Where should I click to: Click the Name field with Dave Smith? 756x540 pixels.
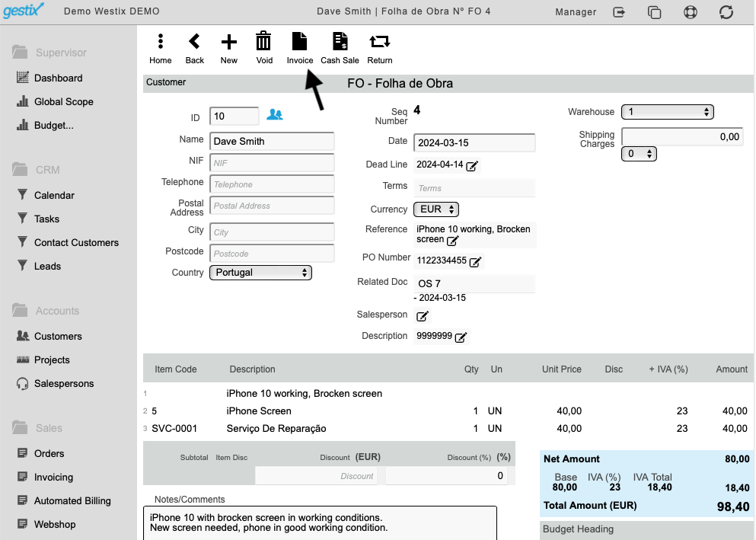tap(272, 141)
